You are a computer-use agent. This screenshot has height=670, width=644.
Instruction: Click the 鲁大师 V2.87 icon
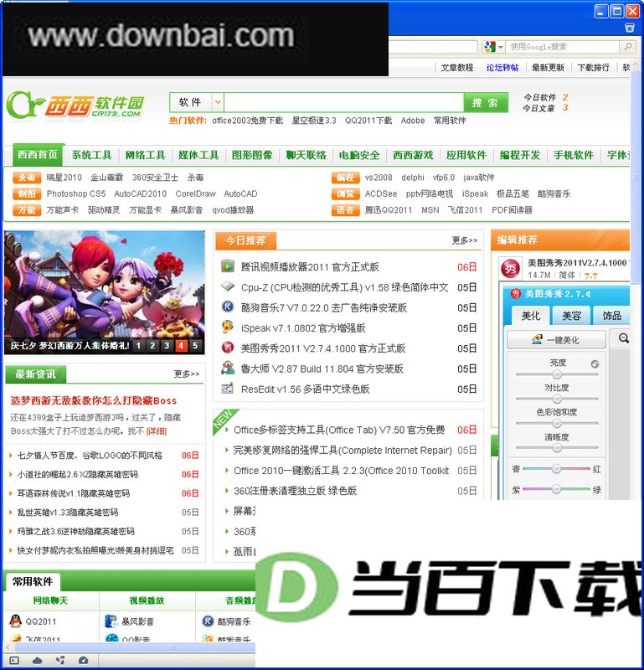coord(227,368)
